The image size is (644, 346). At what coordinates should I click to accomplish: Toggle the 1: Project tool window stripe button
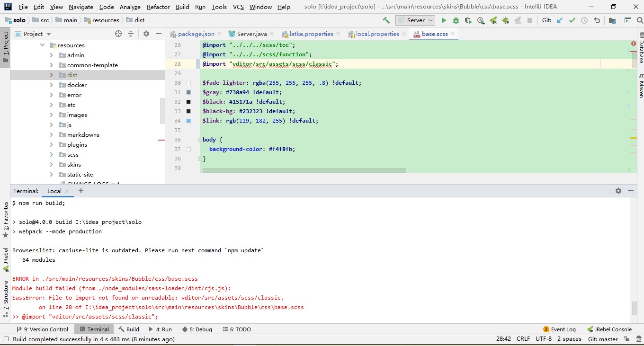(5, 46)
